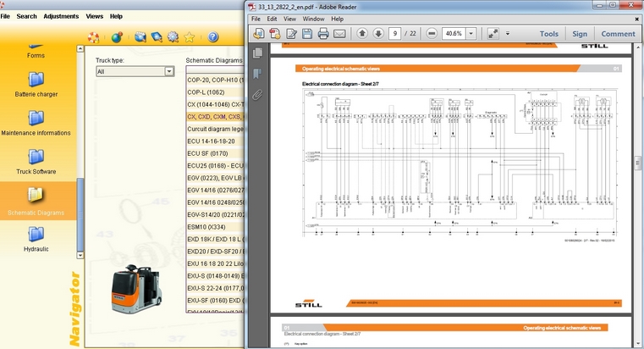The width and height of the screenshot is (644, 349).
Task: Open the Comment pane in Adobe Reader
Action: pos(618,34)
